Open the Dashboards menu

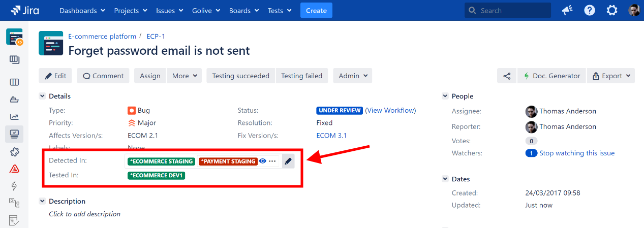(82, 11)
